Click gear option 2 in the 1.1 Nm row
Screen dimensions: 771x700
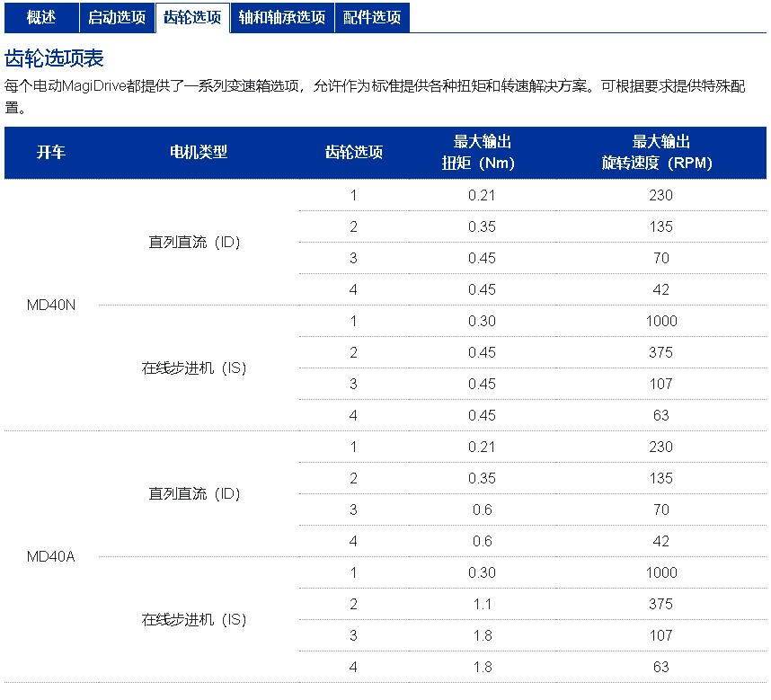tap(353, 604)
